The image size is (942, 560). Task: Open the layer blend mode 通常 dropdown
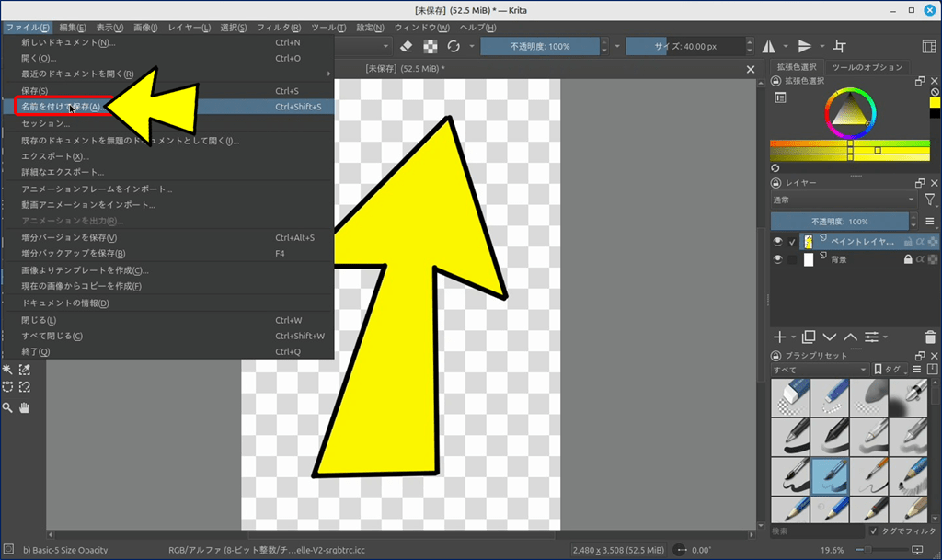(844, 200)
